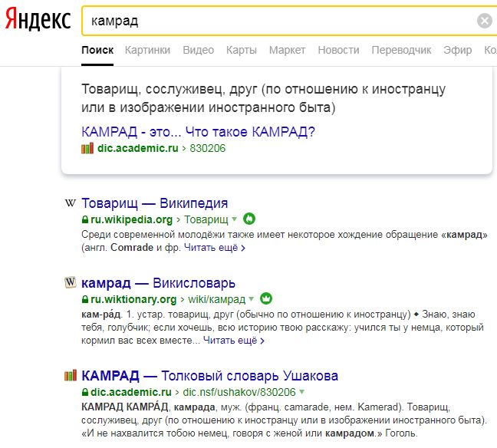Screen dimensions: 497x448
Task: Open the Переводчик tab
Action: point(401,50)
